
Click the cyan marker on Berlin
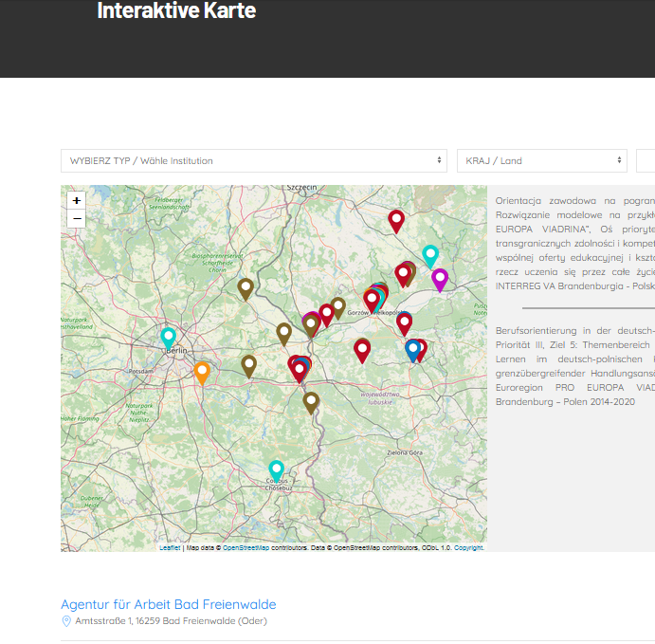click(169, 336)
